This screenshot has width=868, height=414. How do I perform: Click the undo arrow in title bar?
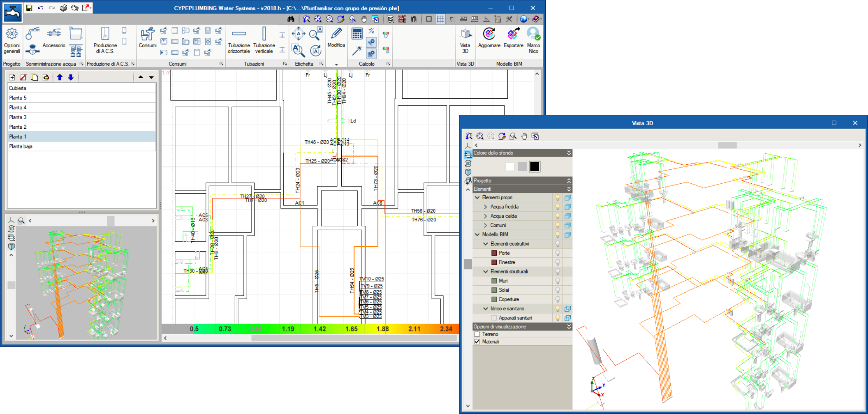coord(40,8)
